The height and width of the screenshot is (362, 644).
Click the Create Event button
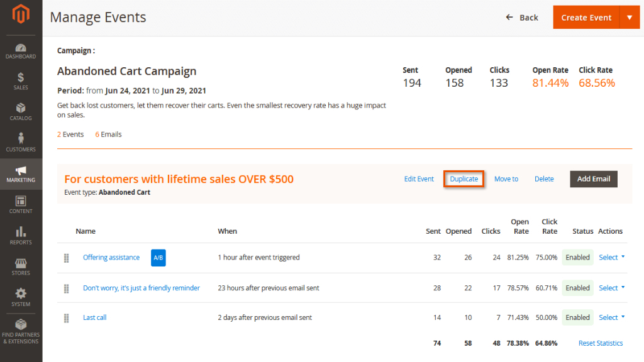586,17
